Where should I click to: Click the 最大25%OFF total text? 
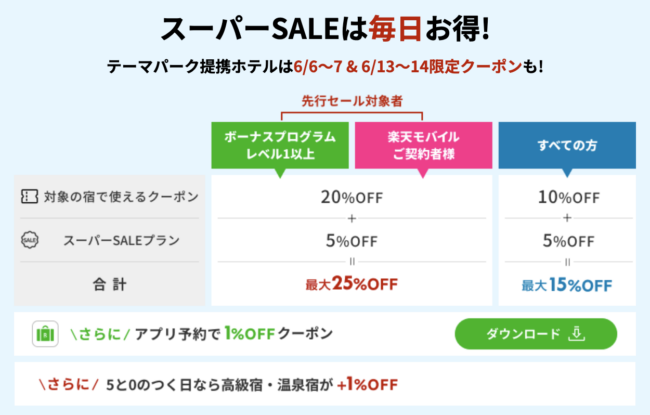pos(352,284)
